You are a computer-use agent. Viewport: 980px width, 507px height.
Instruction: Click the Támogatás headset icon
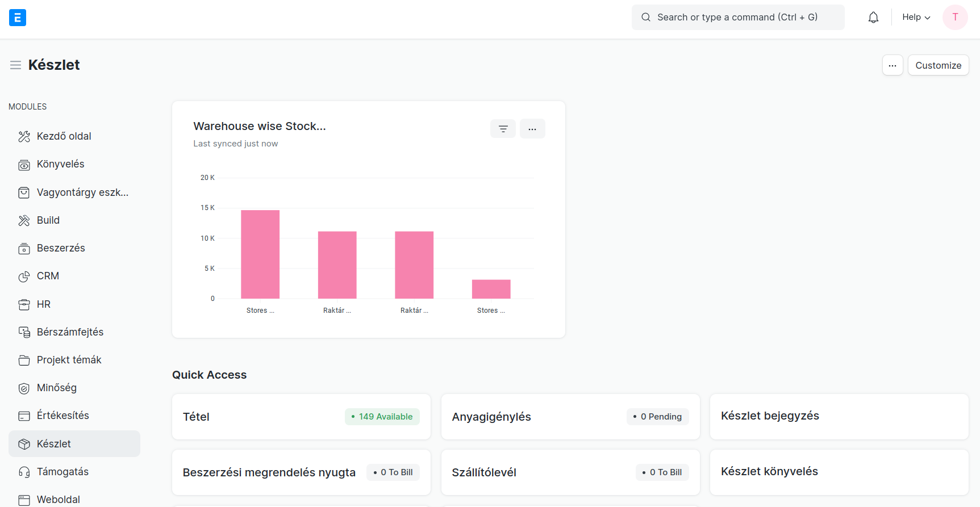point(24,472)
